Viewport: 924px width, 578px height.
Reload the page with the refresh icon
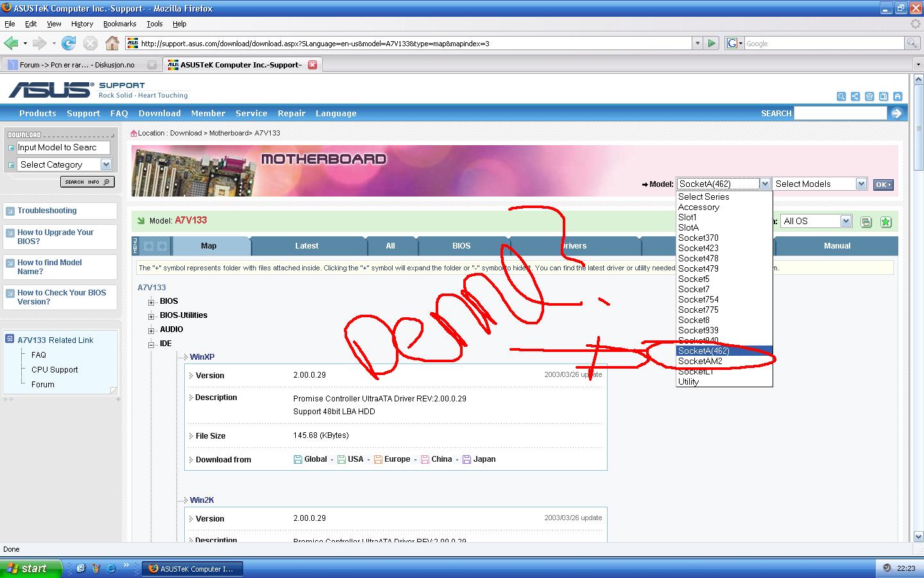[x=69, y=43]
